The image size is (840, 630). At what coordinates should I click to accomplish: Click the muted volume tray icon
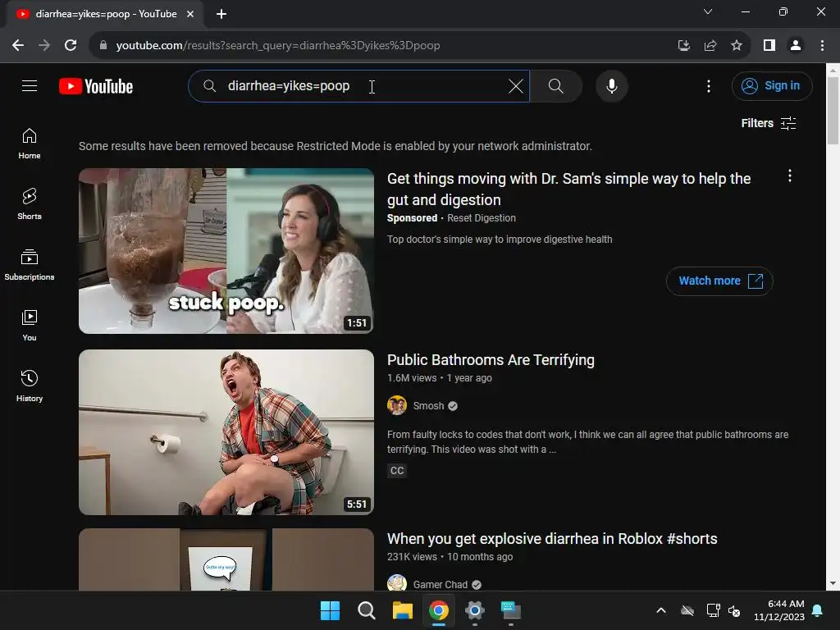coord(734,610)
